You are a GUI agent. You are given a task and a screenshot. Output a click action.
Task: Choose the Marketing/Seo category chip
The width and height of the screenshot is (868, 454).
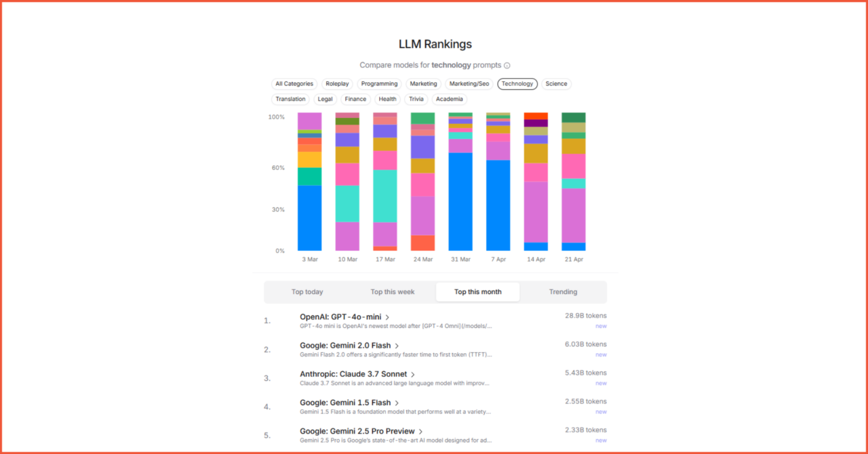[x=469, y=84]
